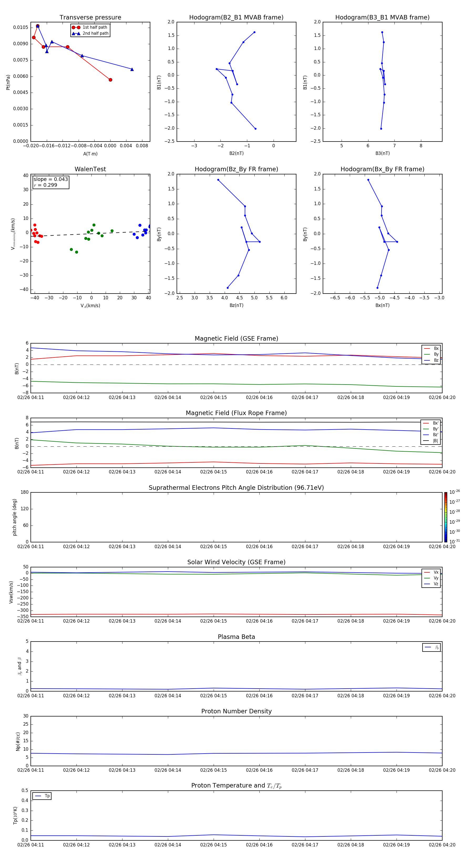Click the By legend entry in GSE magnetic field
Viewport: 473px width, 868px height.
click(x=431, y=355)
